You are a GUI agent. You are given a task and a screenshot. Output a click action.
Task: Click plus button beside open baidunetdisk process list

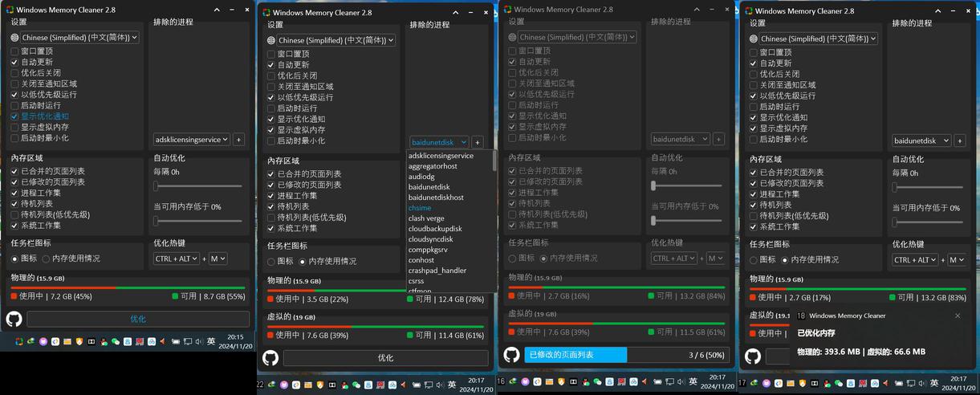[477, 142]
